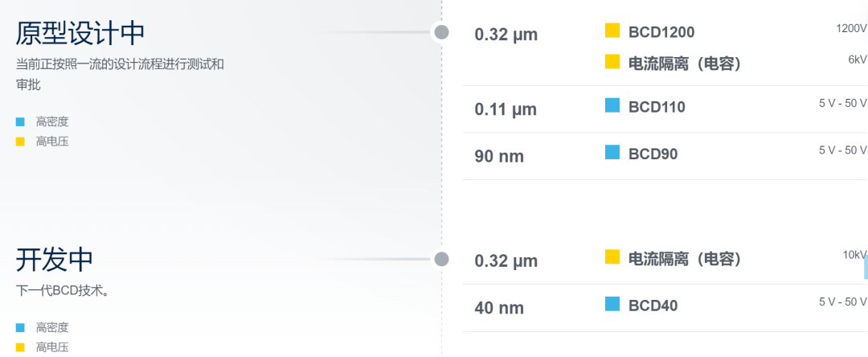This screenshot has width=868, height=357.
Task: Click the blue 高密度 legend under 开发中
Action: click(x=42, y=328)
